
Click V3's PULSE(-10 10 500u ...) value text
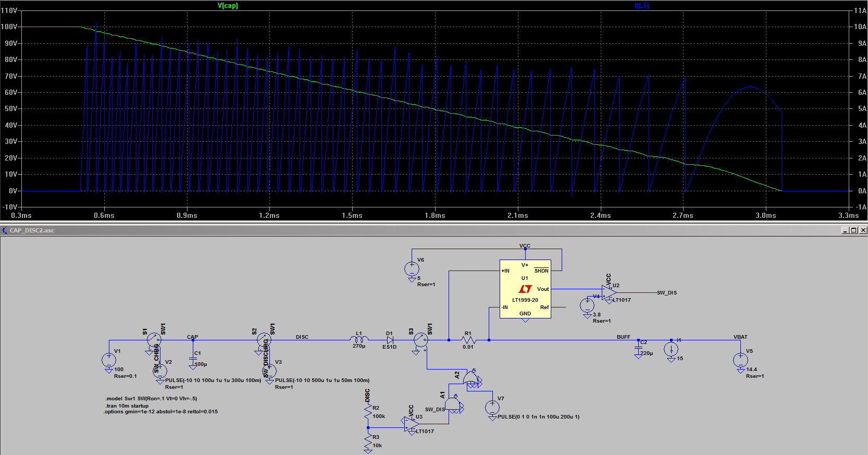(322, 380)
